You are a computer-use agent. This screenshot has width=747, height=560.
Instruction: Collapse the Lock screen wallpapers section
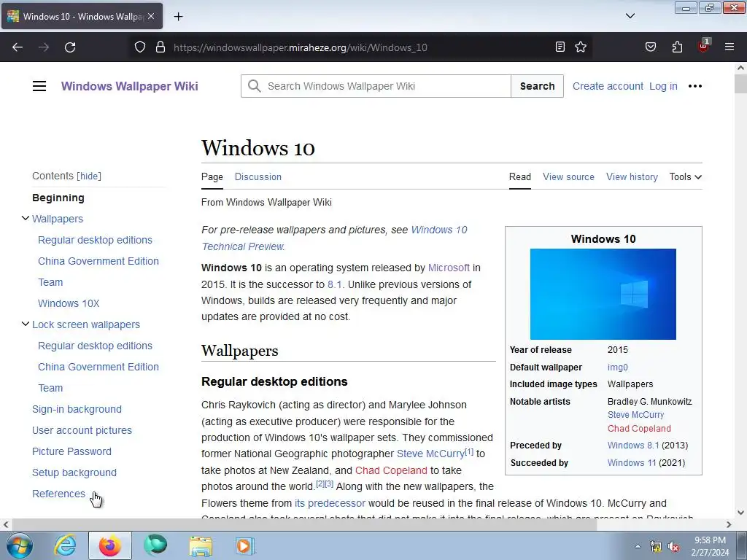tap(26, 324)
